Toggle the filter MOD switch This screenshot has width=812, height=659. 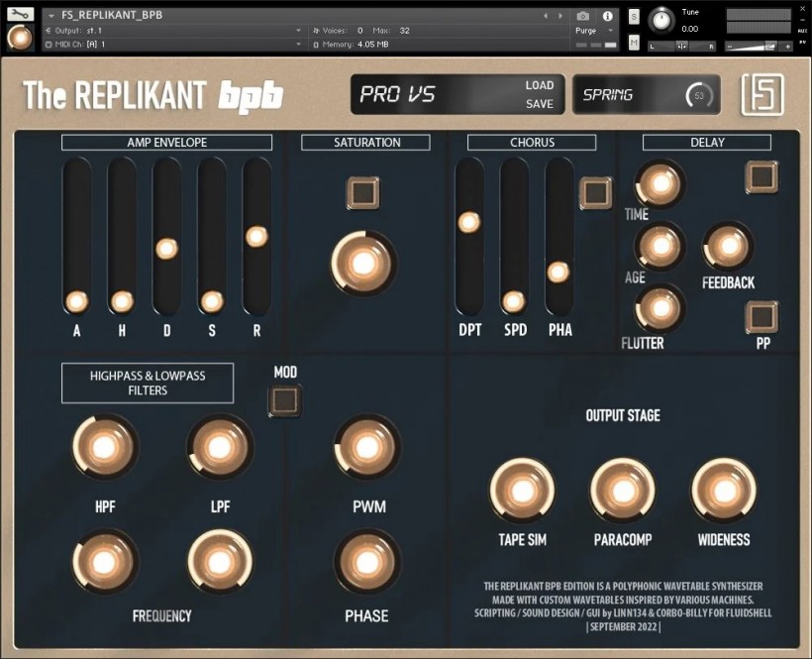(x=284, y=400)
